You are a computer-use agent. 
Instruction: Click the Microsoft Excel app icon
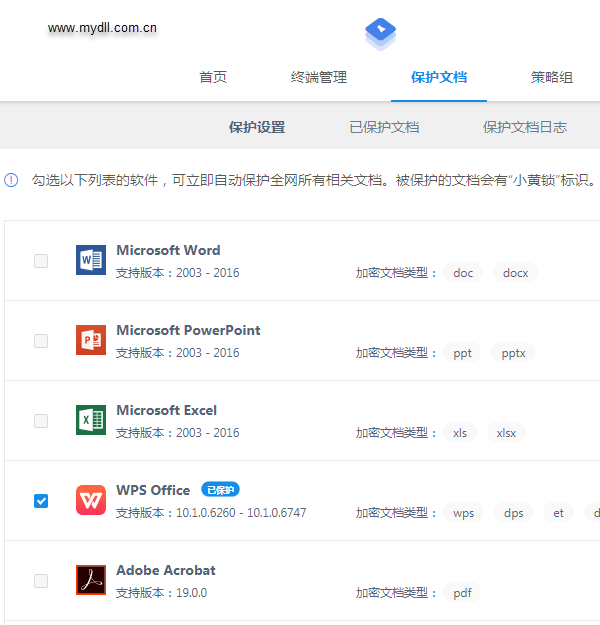91,420
